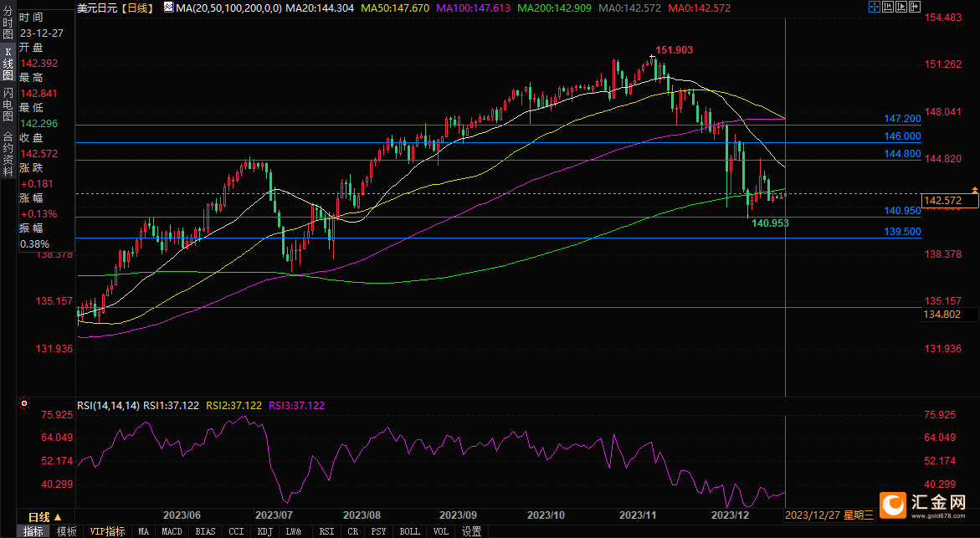The image size is (980, 538).
Task: Click the 144.800 horizontal line label
Action: point(902,154)
